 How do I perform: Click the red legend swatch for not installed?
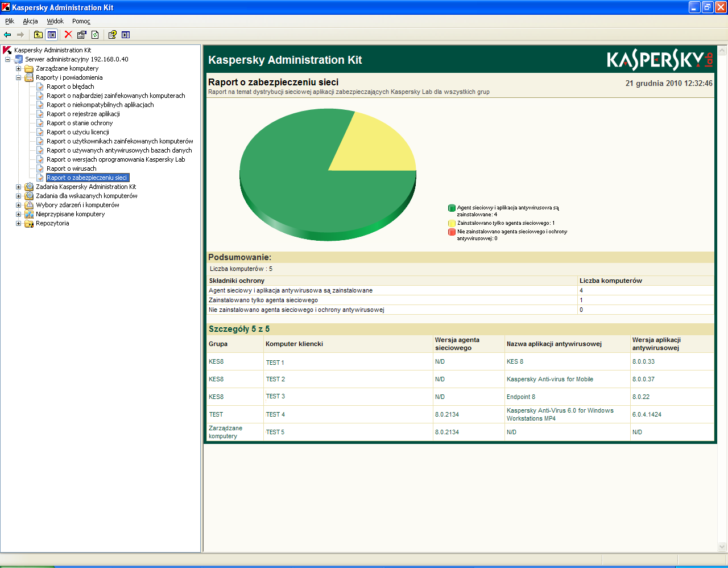(452, 232)
